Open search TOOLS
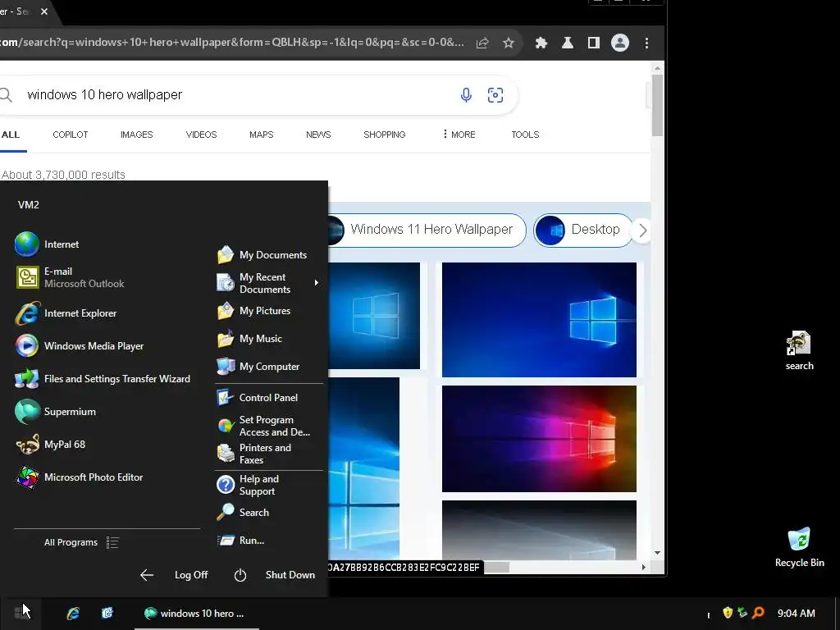The height and width of the screenshot is (630, 840). tap(525, 135)
